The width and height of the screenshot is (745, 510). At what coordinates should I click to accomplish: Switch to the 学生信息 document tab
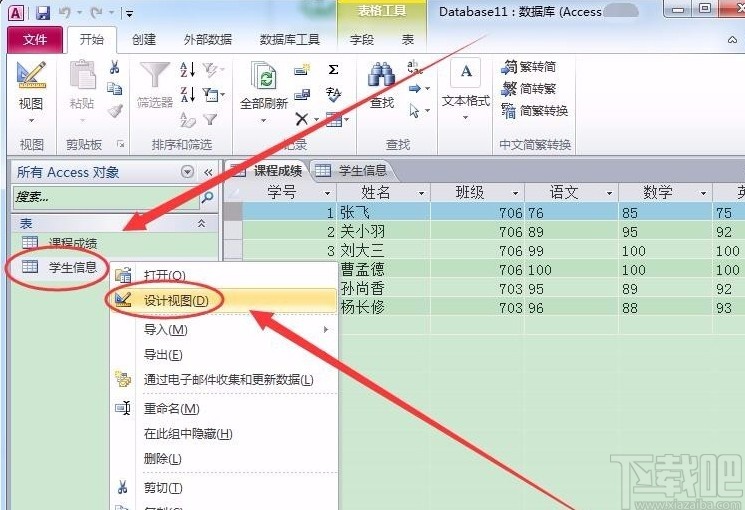[353, 170]
